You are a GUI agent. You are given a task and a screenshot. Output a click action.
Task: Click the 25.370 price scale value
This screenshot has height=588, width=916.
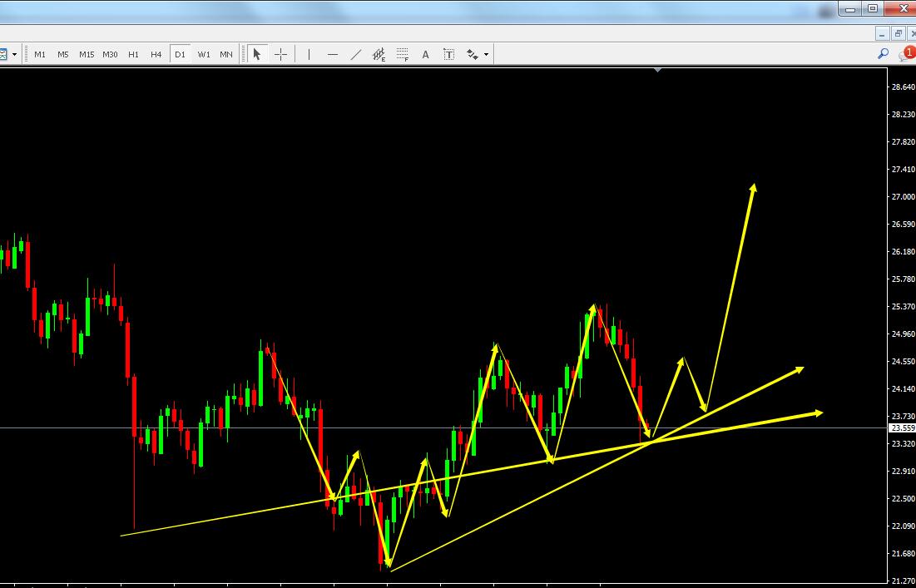[x=904, y=307]
